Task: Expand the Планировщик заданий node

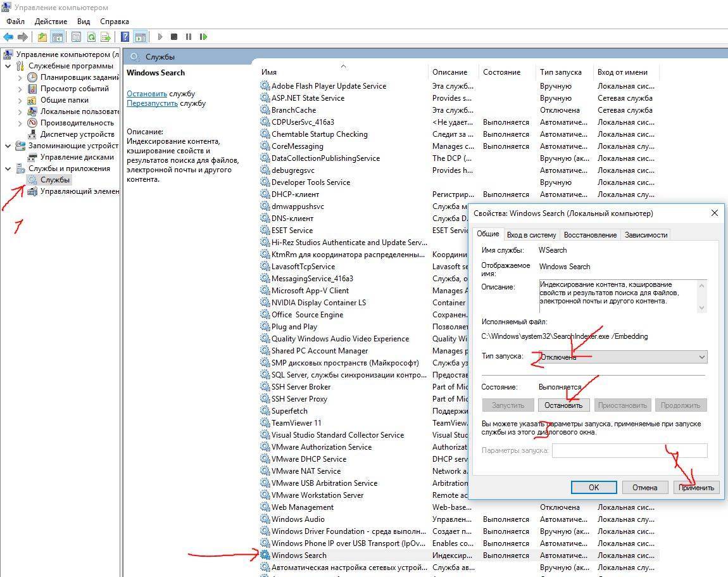Action: (20, 77)
